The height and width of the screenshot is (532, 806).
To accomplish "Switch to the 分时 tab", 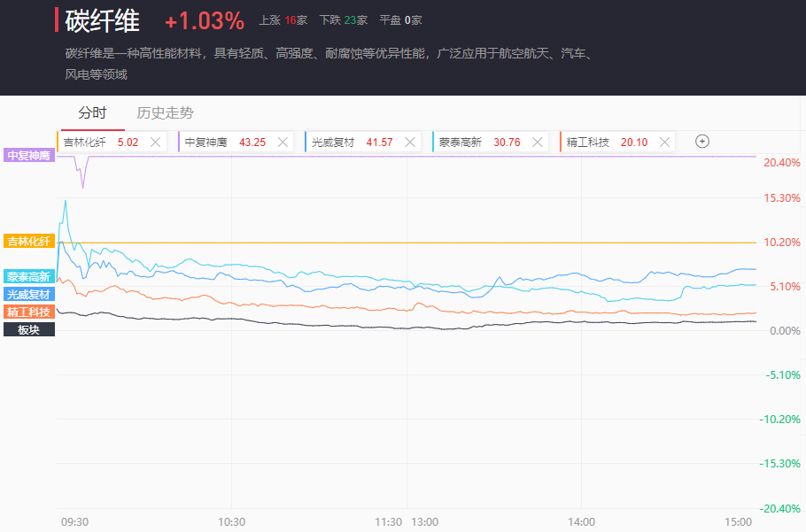I will pyautogui.click(x=92, y=113).
